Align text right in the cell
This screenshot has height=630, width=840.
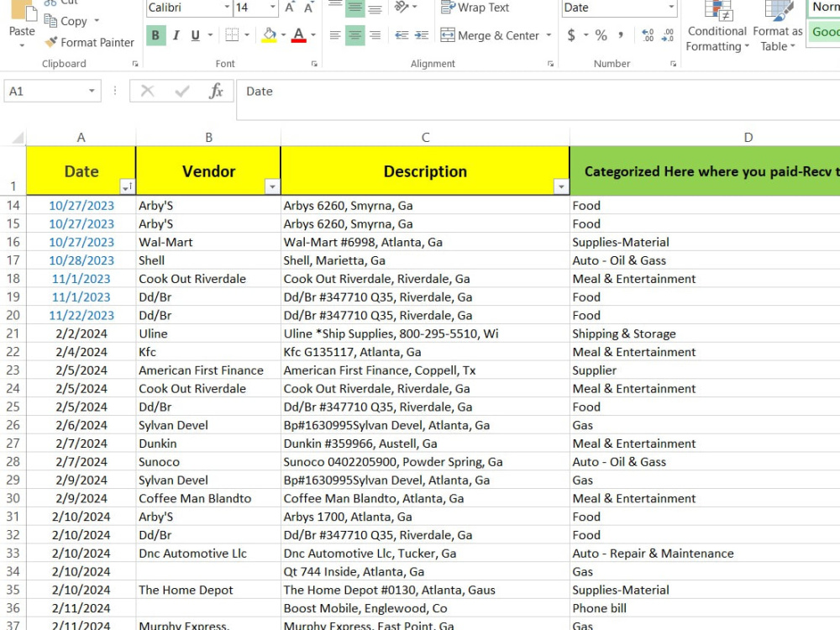click(x=375, y=35)
